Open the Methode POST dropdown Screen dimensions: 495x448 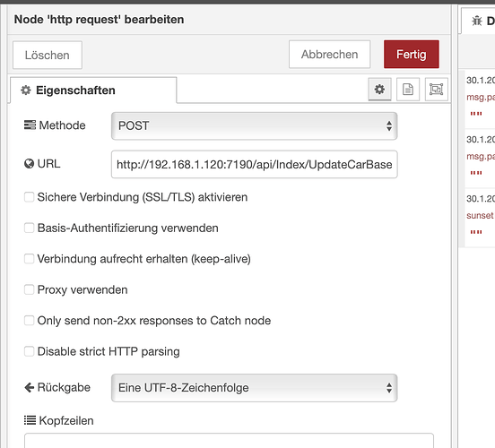[254, 125]
